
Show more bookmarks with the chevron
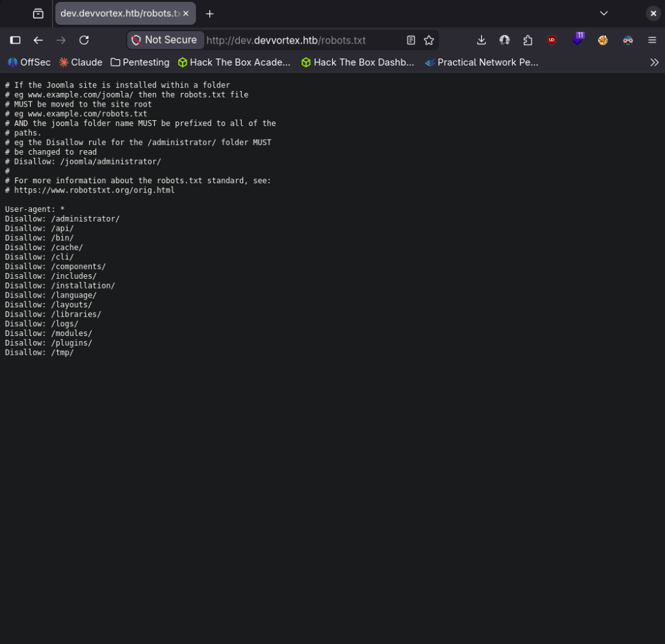[654, 62]
